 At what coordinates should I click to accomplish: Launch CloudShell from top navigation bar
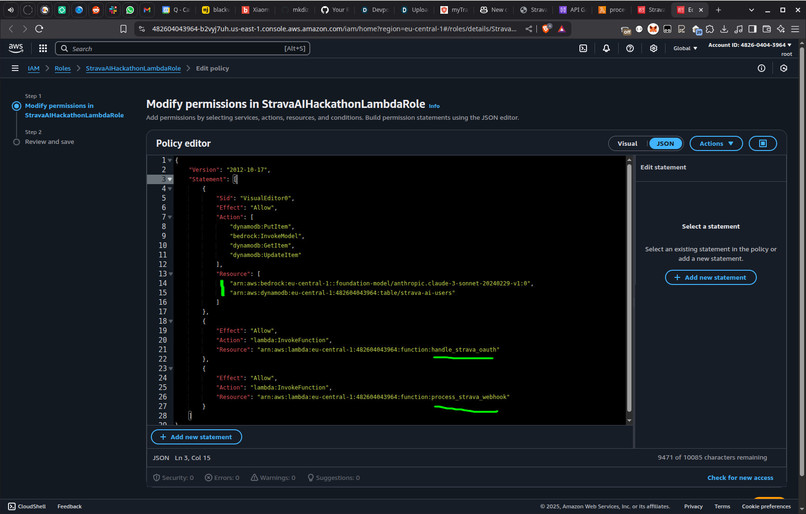click(x=583, y=48)
